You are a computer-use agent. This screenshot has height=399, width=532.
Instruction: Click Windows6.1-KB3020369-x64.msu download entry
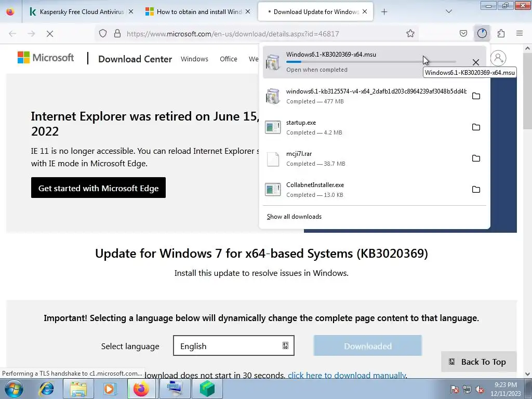(x=375, y=62)
